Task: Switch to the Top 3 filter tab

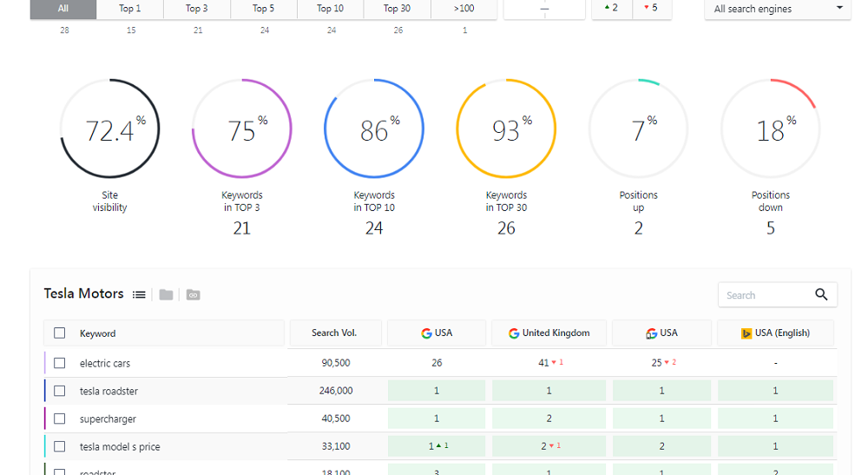Action: click(x=197, y=9)
